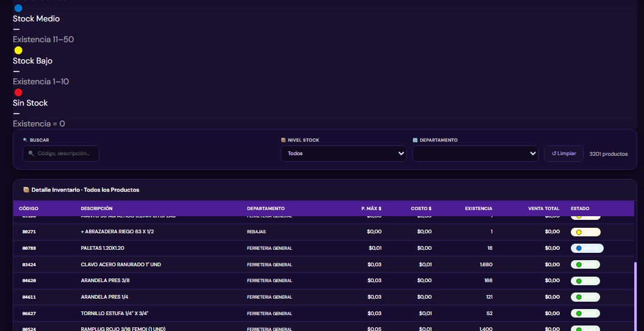Click the DESCRIPCIÓN column header
644x331 pixels.
[x=96, y=208]
